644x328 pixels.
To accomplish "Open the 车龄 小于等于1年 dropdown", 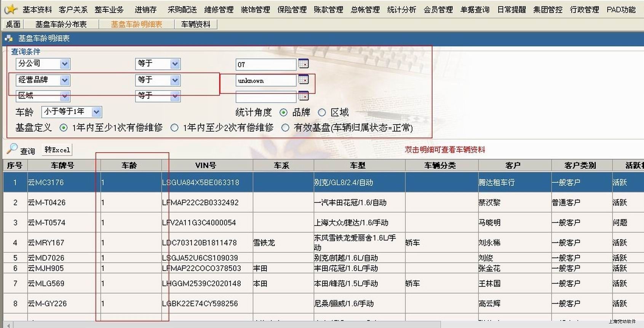I will pos(96,112).
